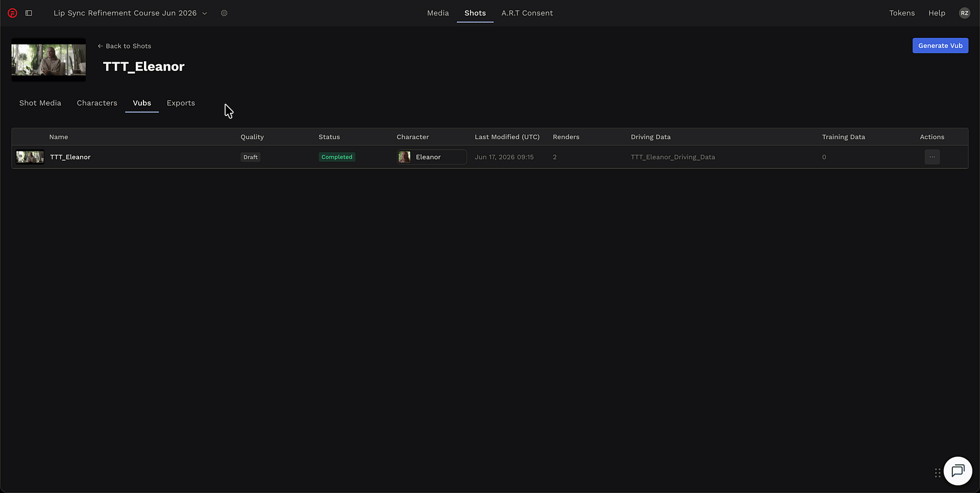Open the RZ user avatar menu
The height and width of the screenshot is (493, 980).
(964, 13)
